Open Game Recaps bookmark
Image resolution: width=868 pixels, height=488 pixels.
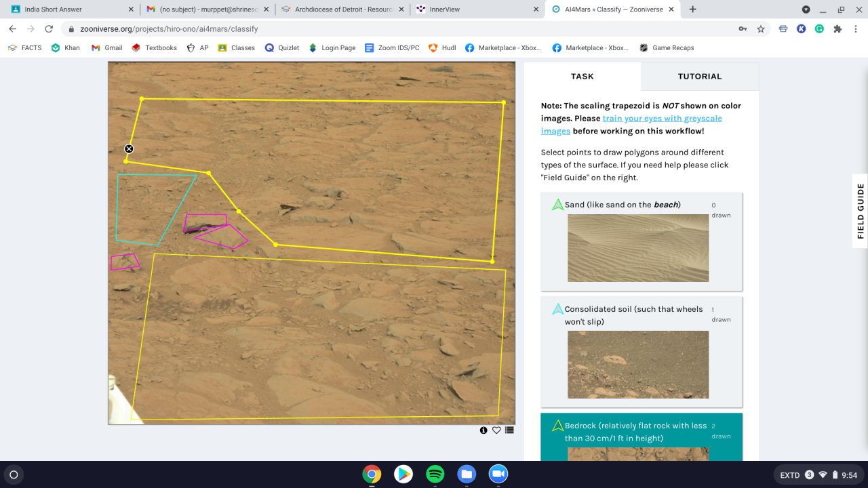click(667, 48)
